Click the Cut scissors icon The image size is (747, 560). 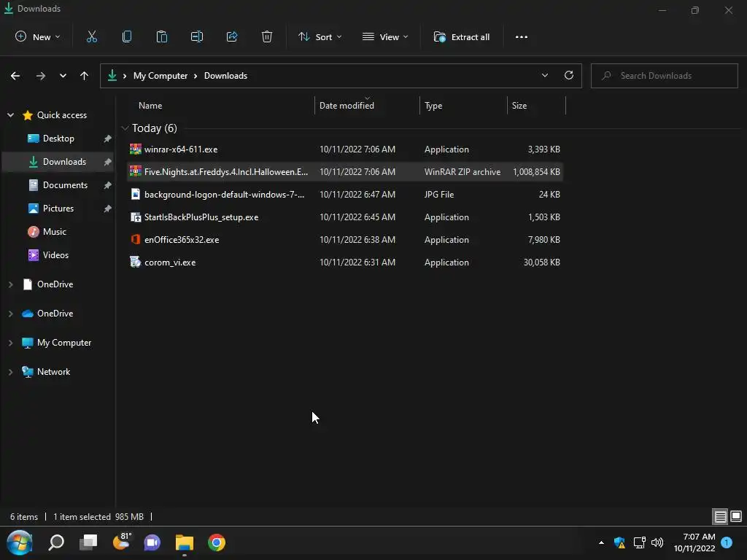point(92,36)
